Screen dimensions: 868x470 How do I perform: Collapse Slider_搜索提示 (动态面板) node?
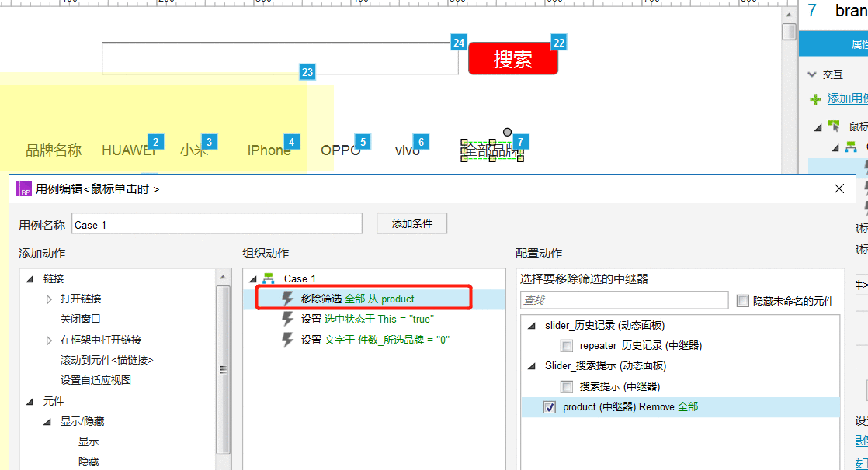pos(531,366)
